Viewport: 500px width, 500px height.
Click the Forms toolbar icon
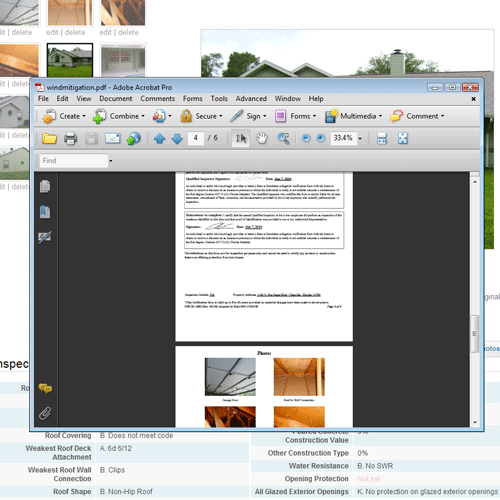(x=280, y=116)
